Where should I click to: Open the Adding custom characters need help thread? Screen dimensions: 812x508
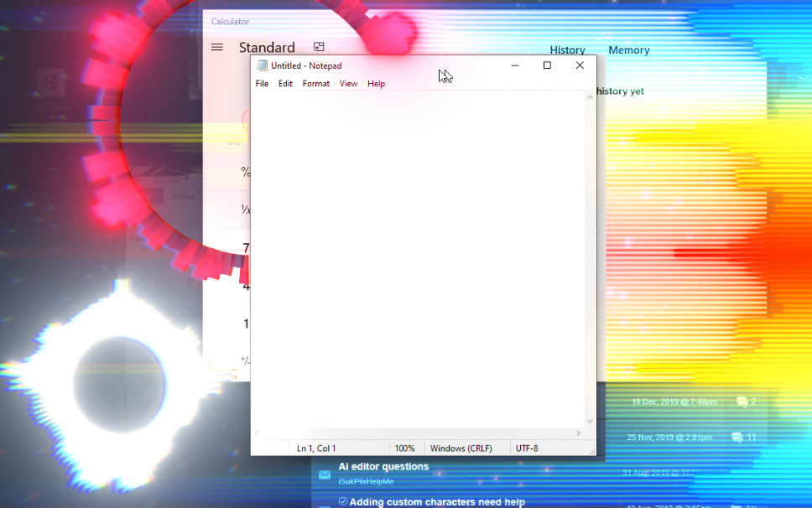point(436,502)
